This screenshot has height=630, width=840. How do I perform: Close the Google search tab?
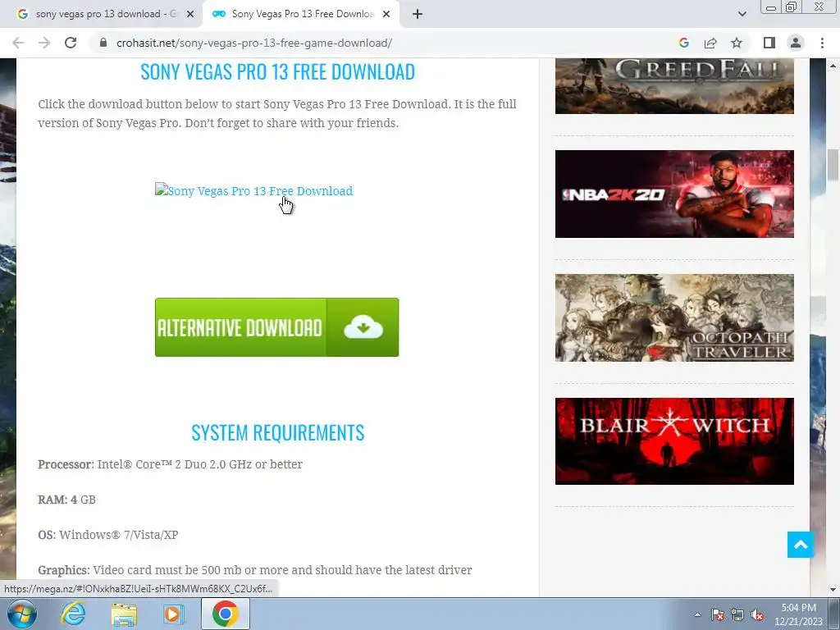[190, 15]
